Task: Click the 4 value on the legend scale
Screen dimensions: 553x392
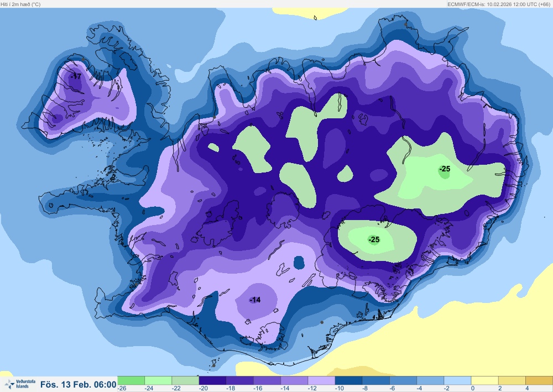Action: pyautogui.click(x=527, y=389)
